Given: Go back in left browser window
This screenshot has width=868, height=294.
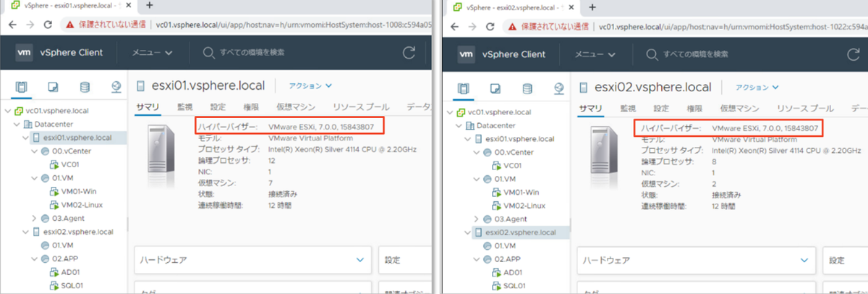Looking at the screenshot, I should pyautogui.click(x=12, y=23).
